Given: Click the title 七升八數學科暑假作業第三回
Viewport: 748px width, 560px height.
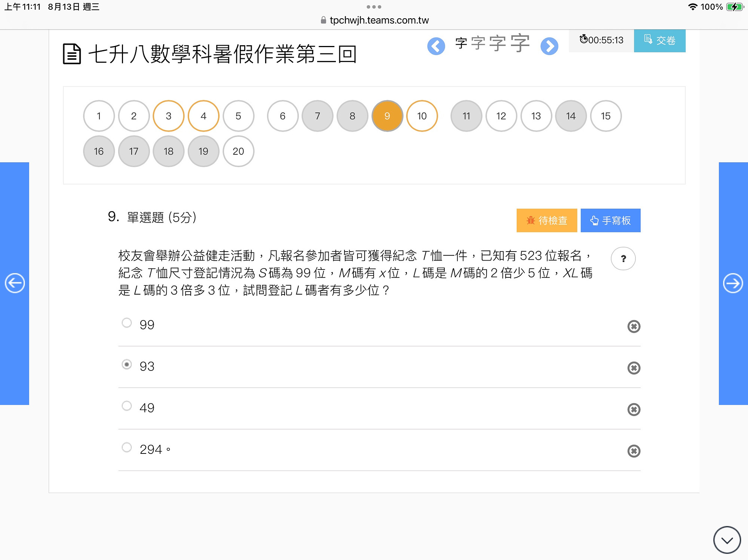Looking at the screenshot, I should click(x=222, y=54).
